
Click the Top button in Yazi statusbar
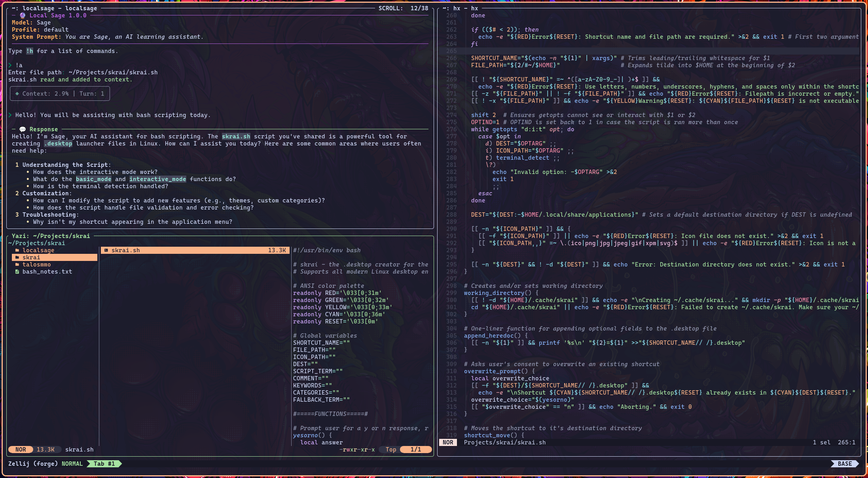pos(390,450)
